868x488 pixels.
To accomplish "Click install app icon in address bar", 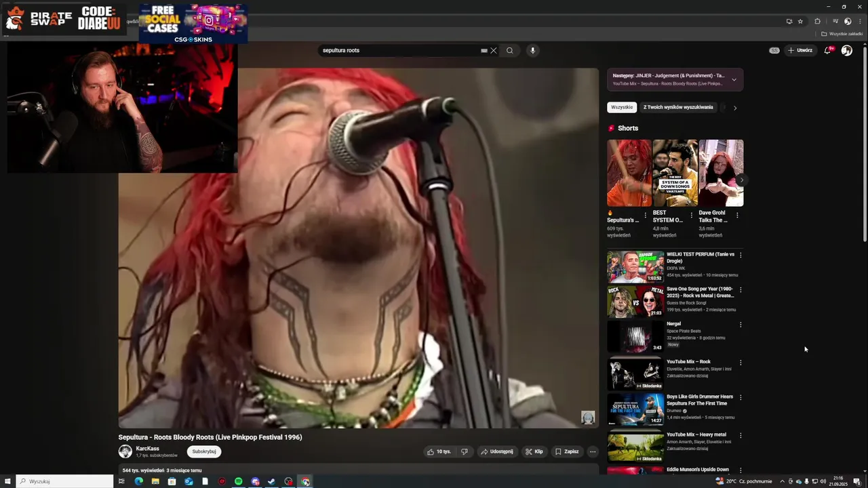I will pyautogui.click(x=789, y=21).
